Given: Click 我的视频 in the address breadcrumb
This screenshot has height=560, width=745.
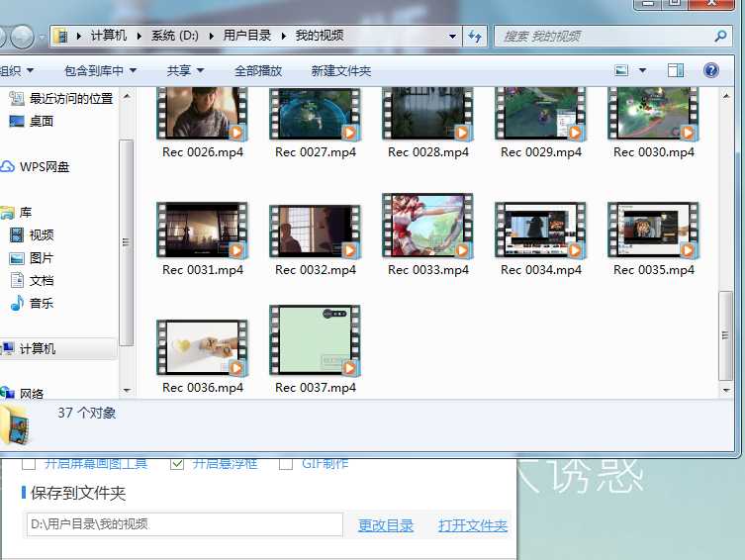Looking at the screenshot, I should pos(320,36).
